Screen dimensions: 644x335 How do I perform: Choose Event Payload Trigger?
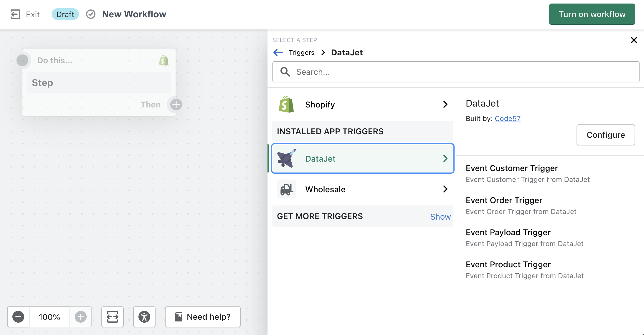(x=508, y=232)
